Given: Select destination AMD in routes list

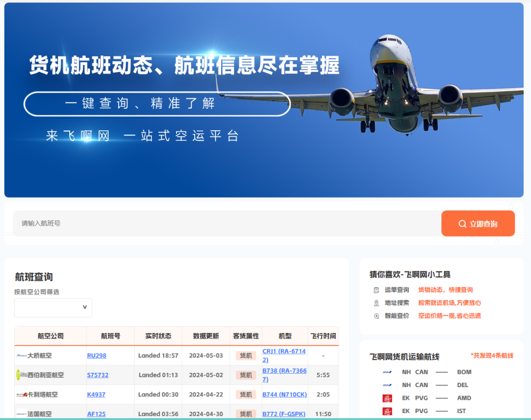Looking at the screenshot, I should click(464, 398).
